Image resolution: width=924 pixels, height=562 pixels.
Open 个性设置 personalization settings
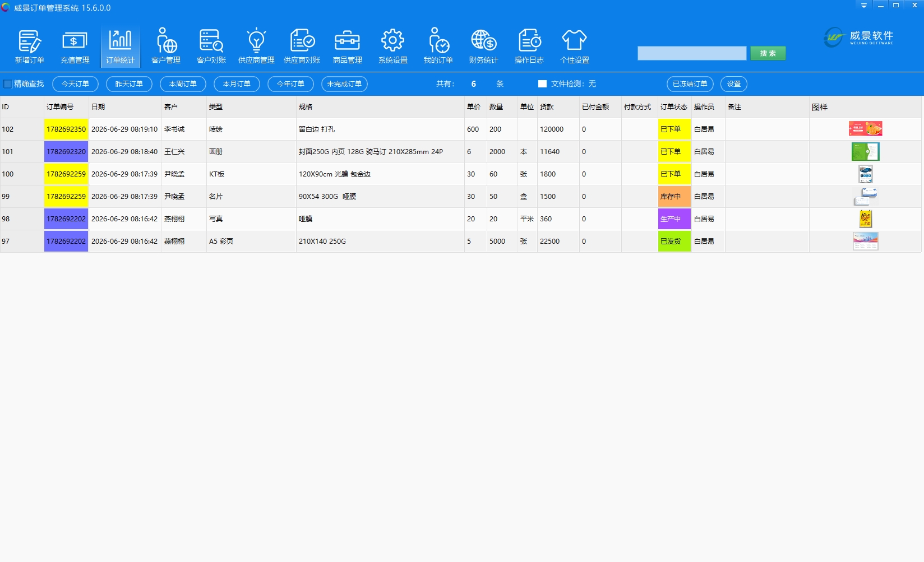coord(575,47)
